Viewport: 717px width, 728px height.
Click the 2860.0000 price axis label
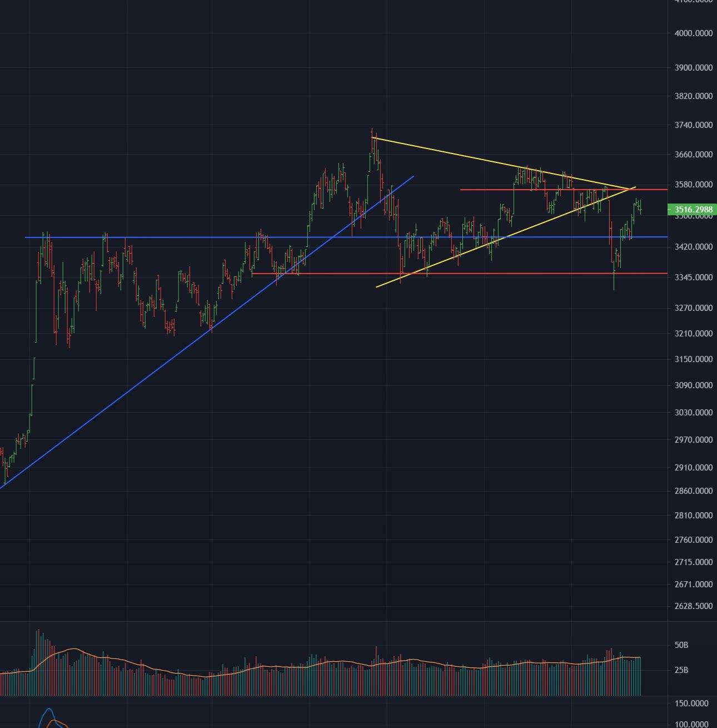coord(693,491)
